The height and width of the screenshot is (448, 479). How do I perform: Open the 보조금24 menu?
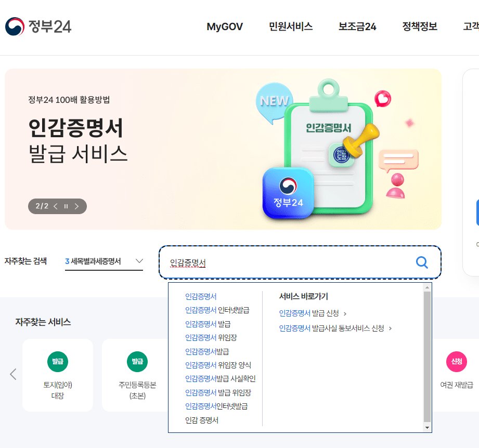(x=357, y=27)
